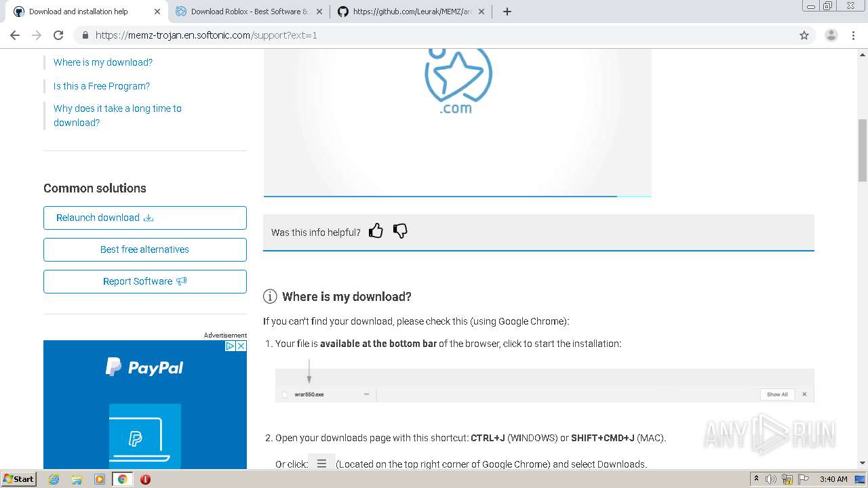Open the Opera icon in taskbar
Viewport: 868px width, 488px height.
click(145, 479)
